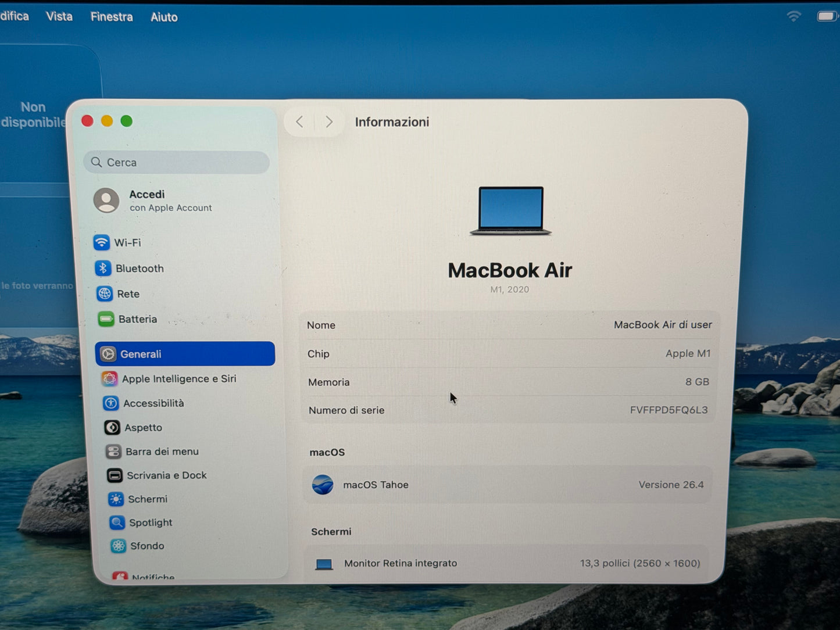Image resolution: width=840 pixels, height=630 pixels.
Task: Click the Schermi section heading in Informazioni pane
Action: pyautogui.click(x=331, y=531)
